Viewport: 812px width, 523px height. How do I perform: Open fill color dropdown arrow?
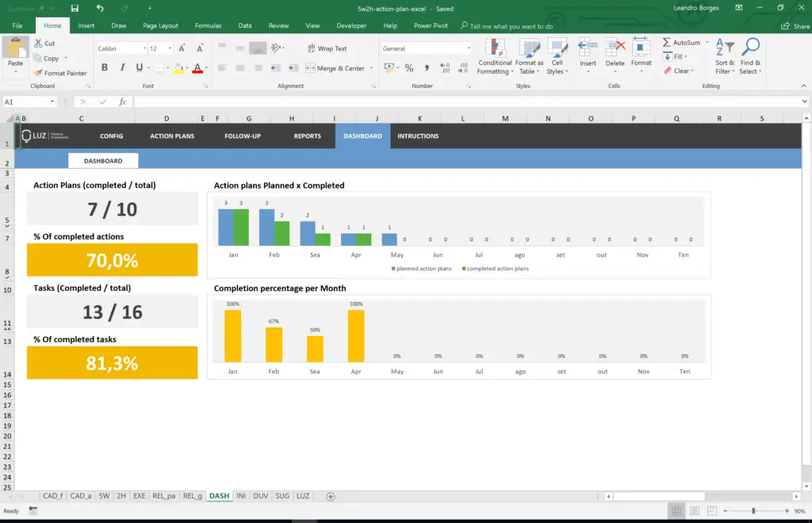click(x=187, y=68)
